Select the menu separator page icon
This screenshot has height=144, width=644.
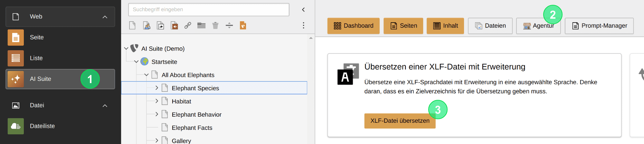coord(229,25)
